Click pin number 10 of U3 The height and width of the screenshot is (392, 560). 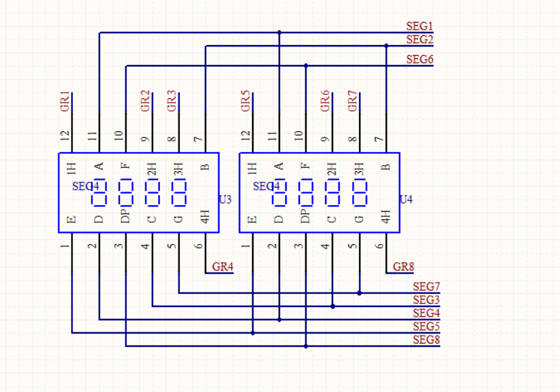click(119, 136)
